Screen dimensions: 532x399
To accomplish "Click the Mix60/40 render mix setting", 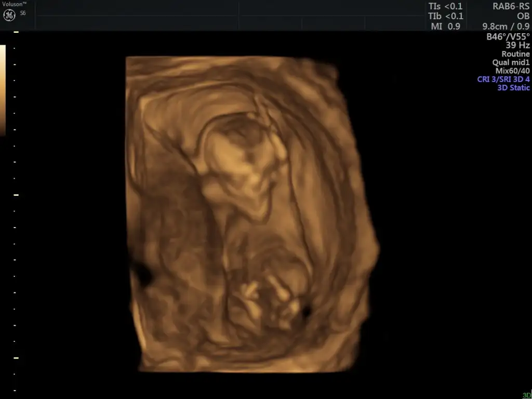I will tap(512, 71).
